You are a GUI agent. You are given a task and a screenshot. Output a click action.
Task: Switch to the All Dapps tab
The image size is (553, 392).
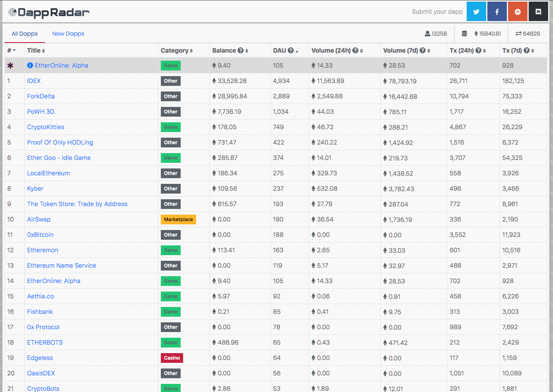[x=25, y=34]
